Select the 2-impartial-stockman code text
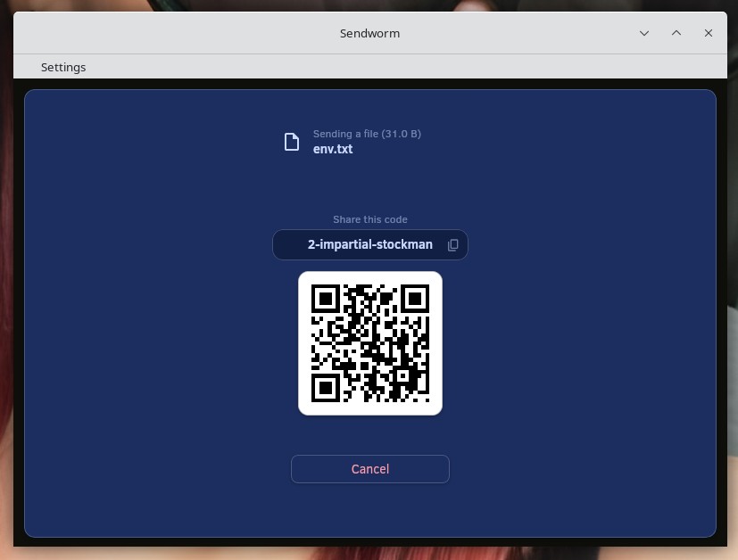Image resolution: width=738 pixels, height=560 pixels. (x=369, y=244)
